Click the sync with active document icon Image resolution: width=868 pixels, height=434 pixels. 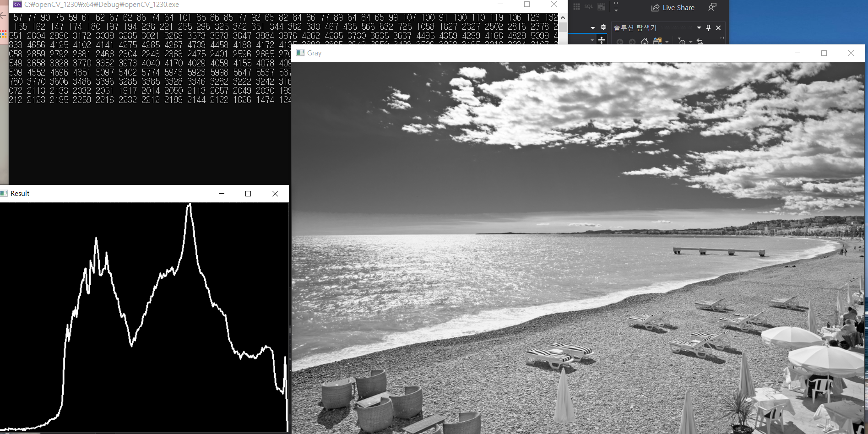coord(700,42)
